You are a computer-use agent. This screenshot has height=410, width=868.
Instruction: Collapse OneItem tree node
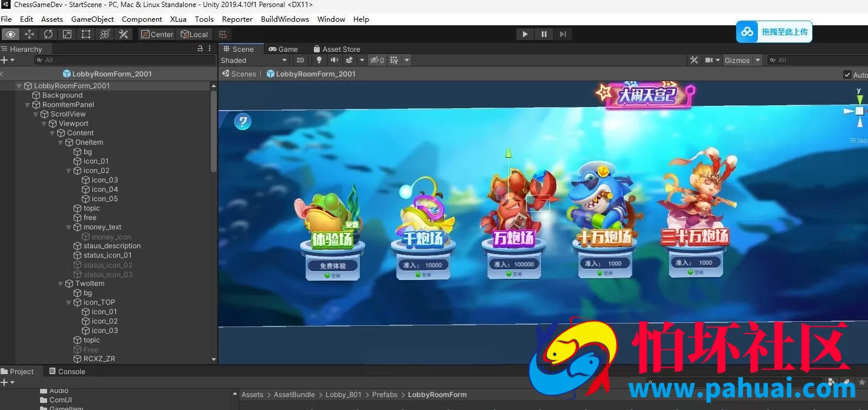61,142
